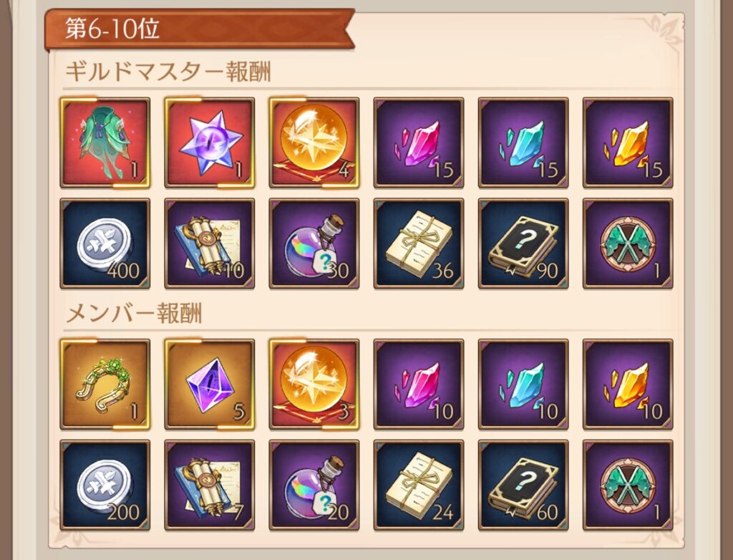The height and width of the screenshot is (560, 733).
Task: Tap the golden orb reward showing 4
Action: [x=314, y=143]
